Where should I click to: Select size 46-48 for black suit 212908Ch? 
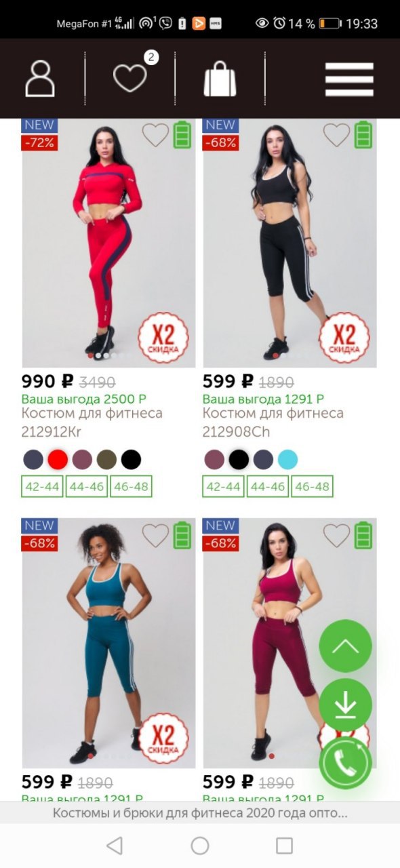pyautogui.click(x=312, y=486)
